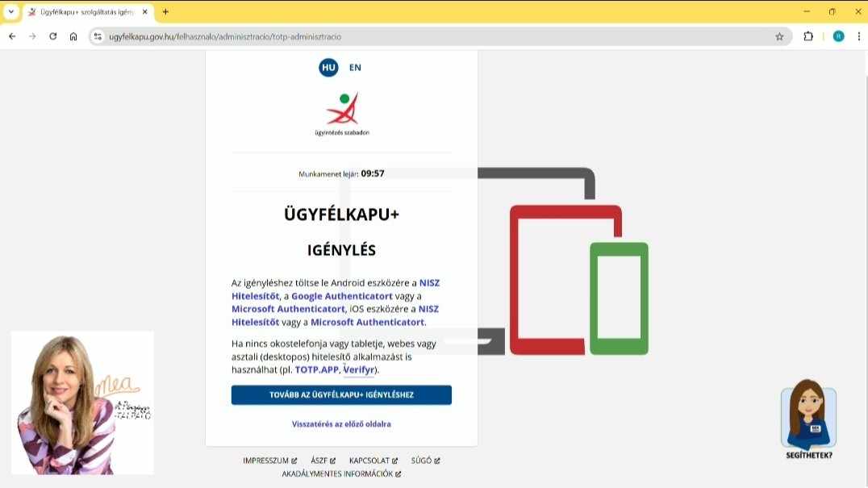The image size is (868, 488).
Task: Bookmark this page with the star icon
Action: click(x=779, y=36)
